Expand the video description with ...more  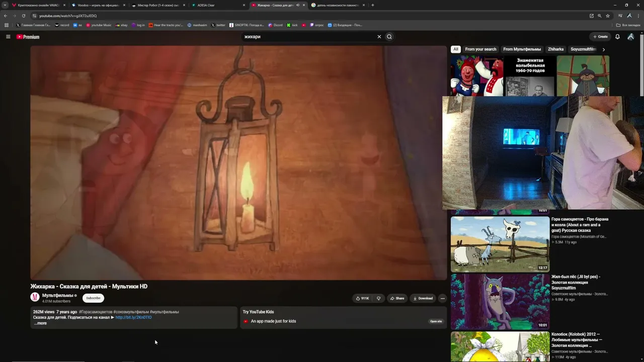click(40, 323)
